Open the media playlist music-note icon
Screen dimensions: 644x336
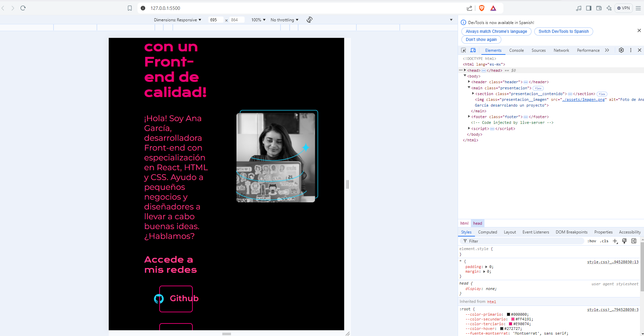pyautogui.click(x=579, y=8)
